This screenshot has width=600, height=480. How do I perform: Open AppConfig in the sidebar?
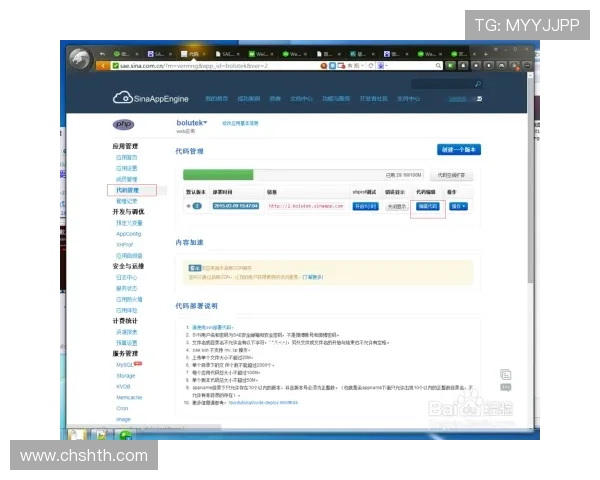click(x=129, y=234)
